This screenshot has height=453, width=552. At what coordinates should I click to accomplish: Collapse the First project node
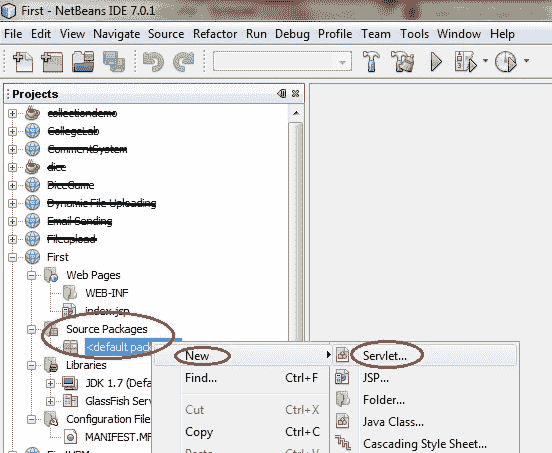tap(12, 257)
